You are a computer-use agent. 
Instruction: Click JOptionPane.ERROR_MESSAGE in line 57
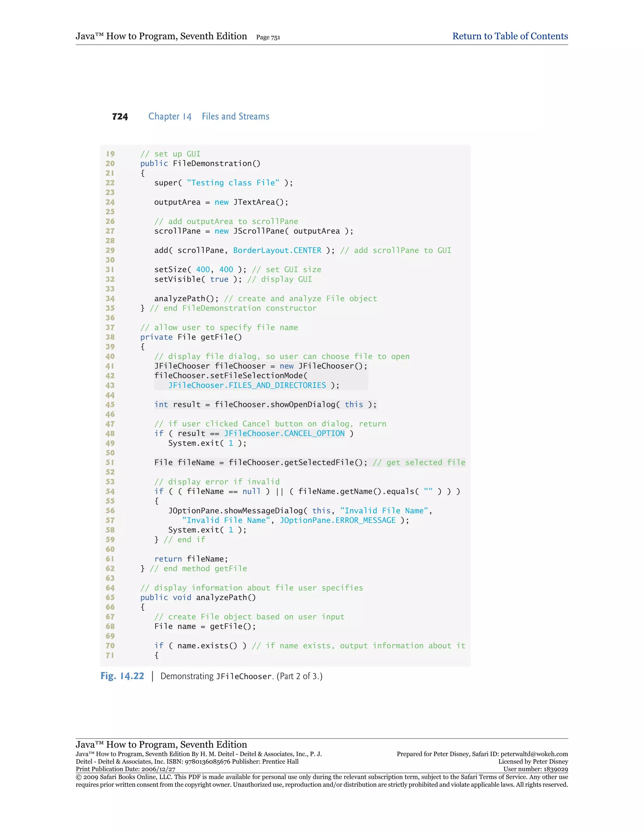(x=337, y=520)
